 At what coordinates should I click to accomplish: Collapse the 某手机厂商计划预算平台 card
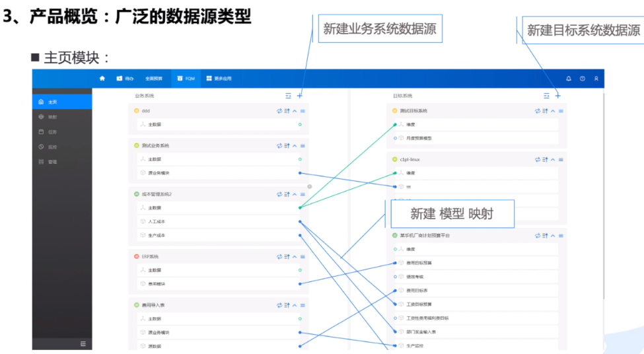coord(553,236)
